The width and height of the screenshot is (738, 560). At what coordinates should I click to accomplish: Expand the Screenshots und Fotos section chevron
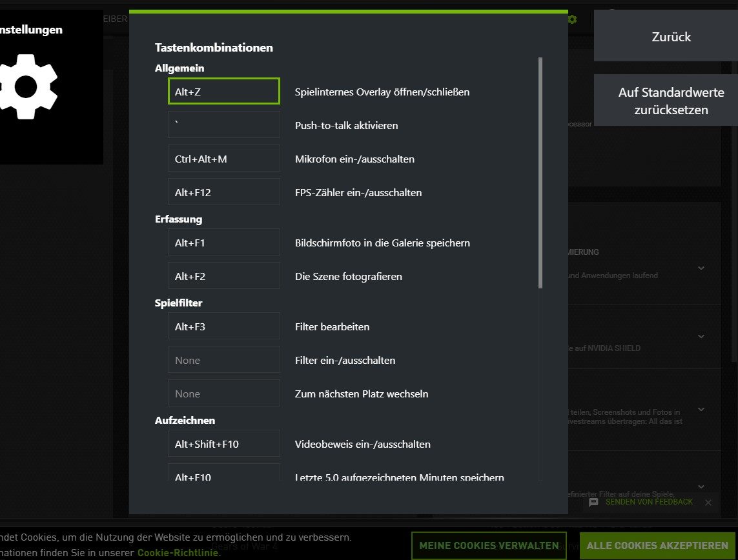[x=701, y=409]
